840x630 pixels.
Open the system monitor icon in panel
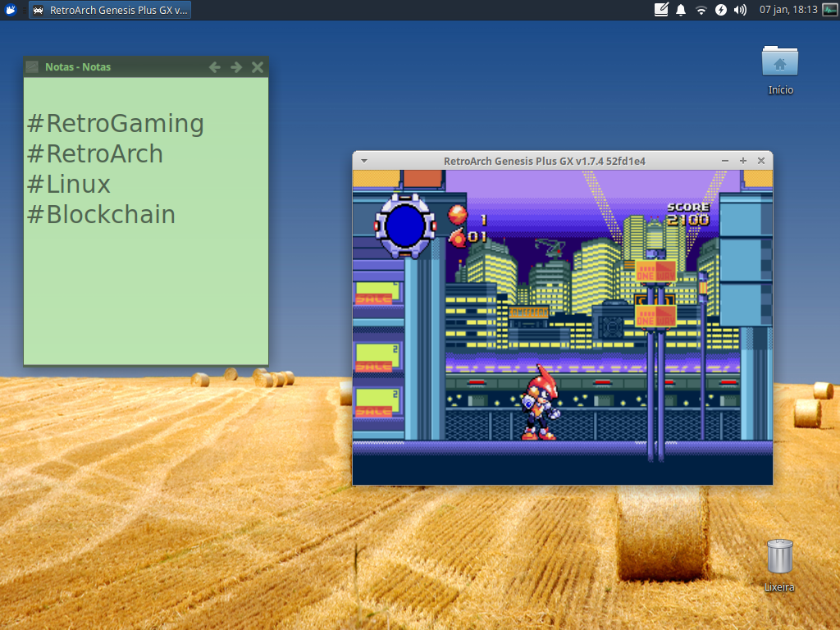pos(830,10)
